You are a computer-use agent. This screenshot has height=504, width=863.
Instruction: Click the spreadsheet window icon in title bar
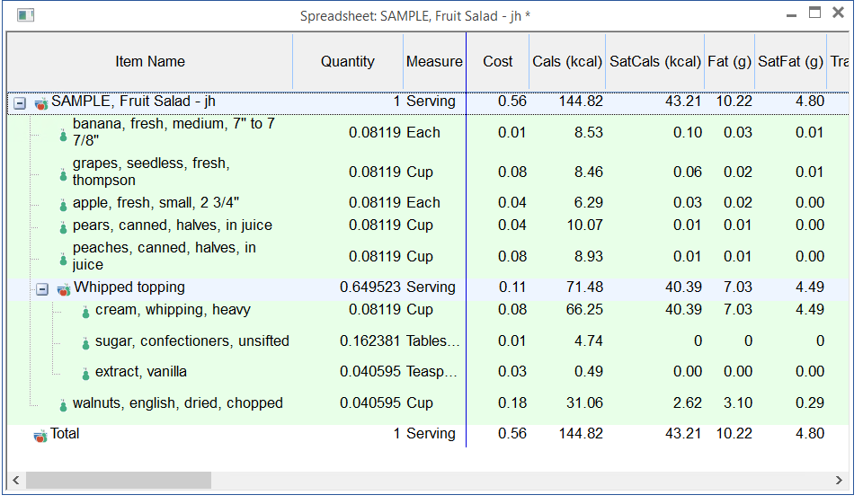click(x=25, y=15)
